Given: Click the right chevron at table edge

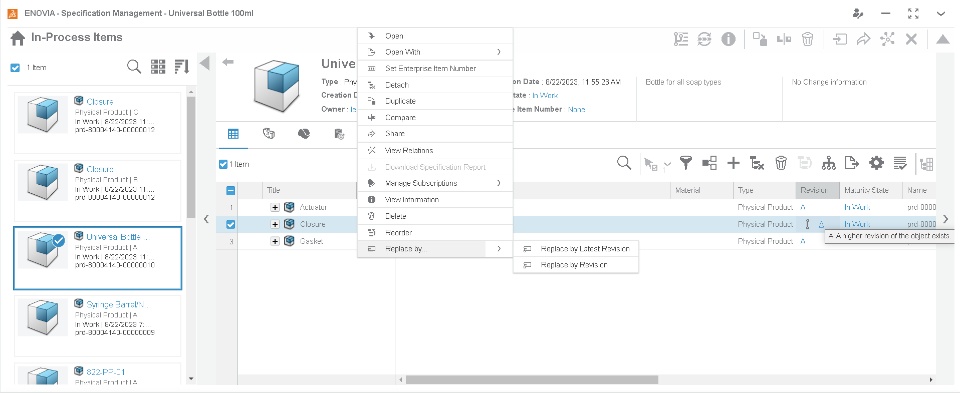Looking at the screenshot, I should [945, 219].
